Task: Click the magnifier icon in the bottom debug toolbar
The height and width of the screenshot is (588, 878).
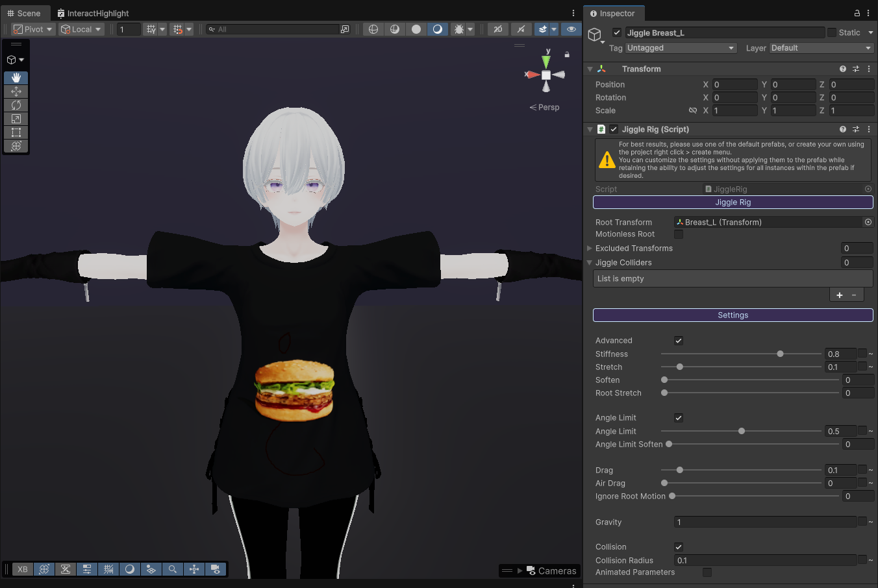Action: (x=173, y=569)
